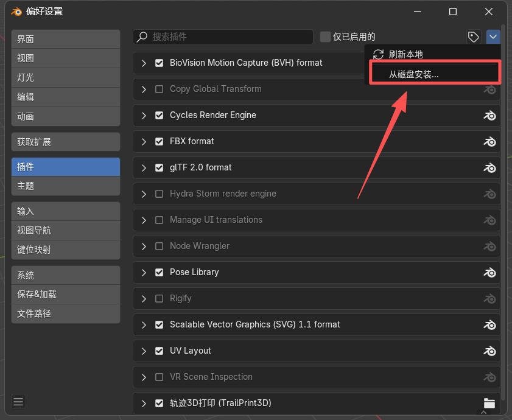Click Blender icon on Rigify row

[490, 298]
